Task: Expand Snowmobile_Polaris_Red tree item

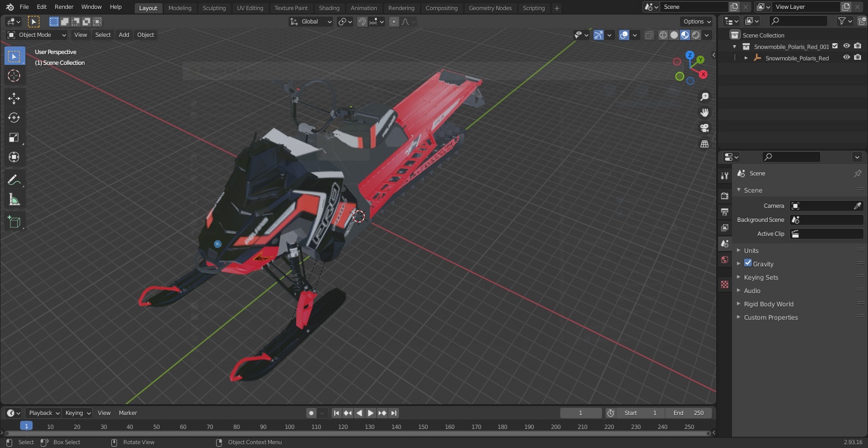Action: coord(746,58)
